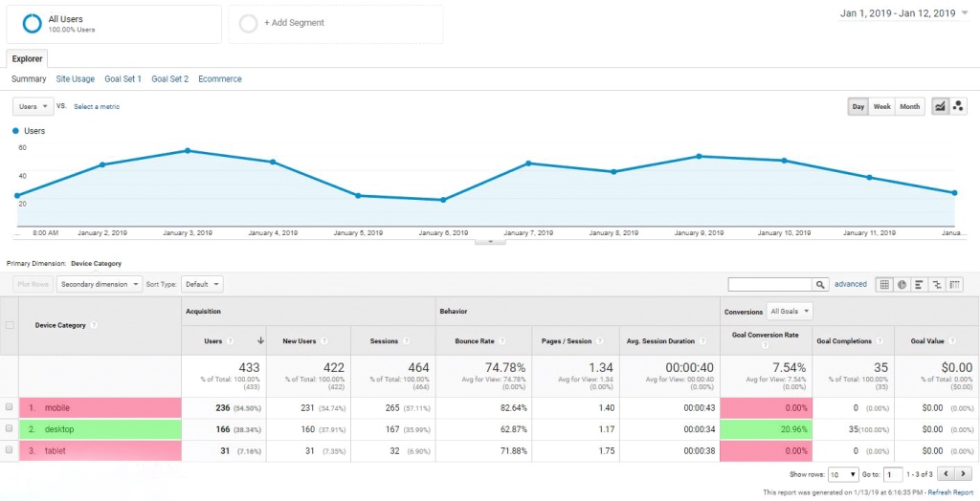Collapse chart using the handle below graph
980x501 pixels.
[x=490, y=241]
